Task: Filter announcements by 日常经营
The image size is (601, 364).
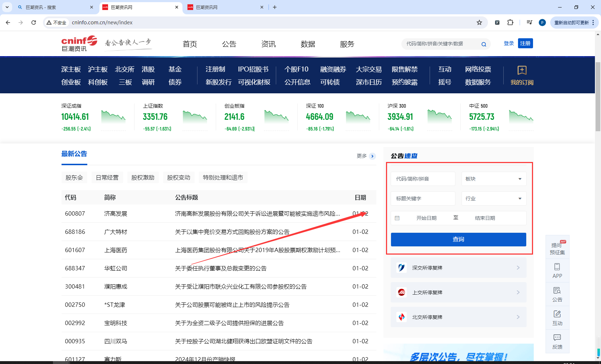Action: (107, 178)
